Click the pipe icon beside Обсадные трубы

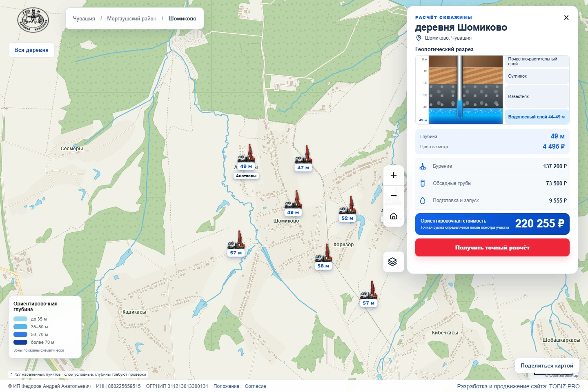[x=423, y=183]
